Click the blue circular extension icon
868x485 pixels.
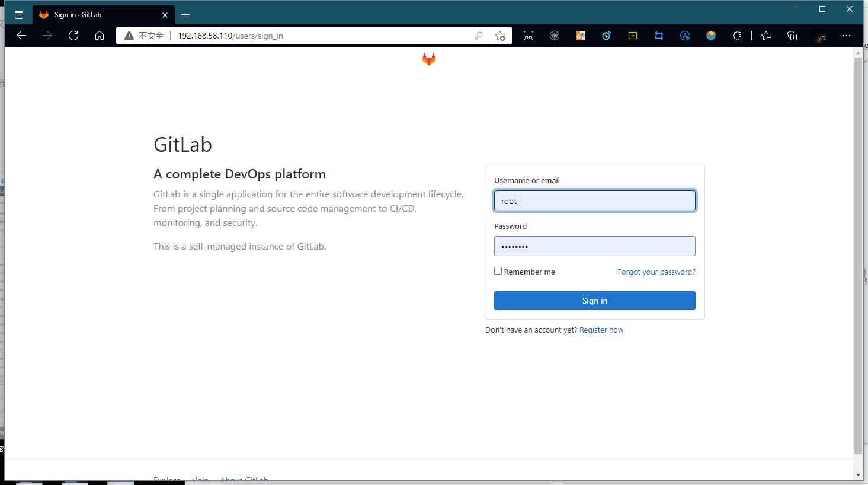607,36
